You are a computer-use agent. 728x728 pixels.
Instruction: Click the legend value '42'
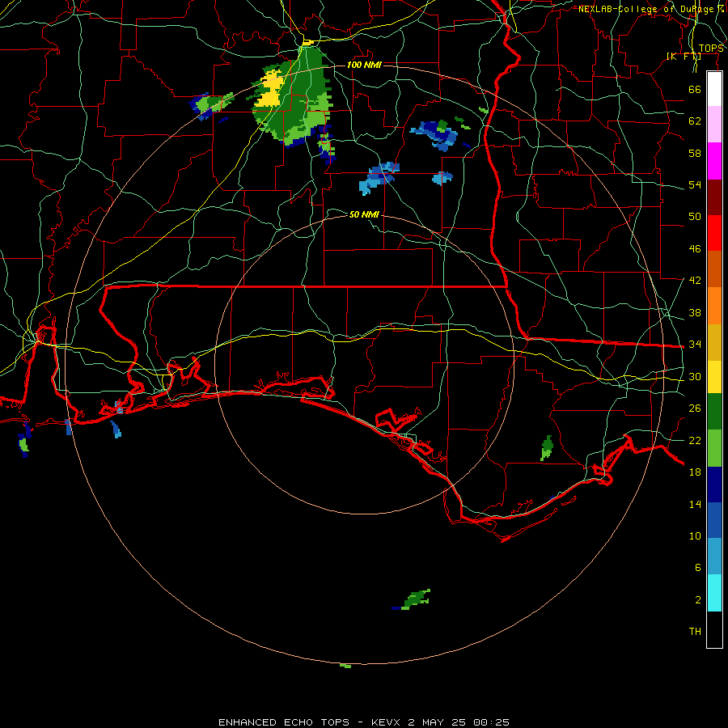click(695, 280)
